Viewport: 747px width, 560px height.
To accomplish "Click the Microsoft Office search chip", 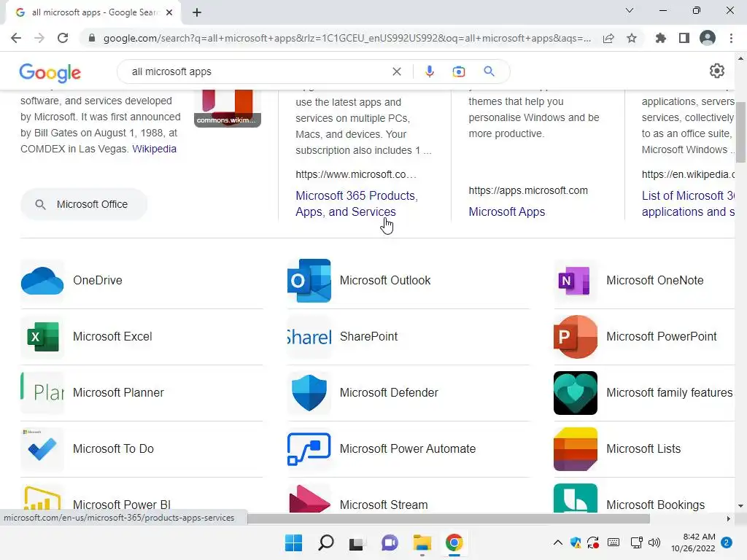I will (x=84, y=204).
